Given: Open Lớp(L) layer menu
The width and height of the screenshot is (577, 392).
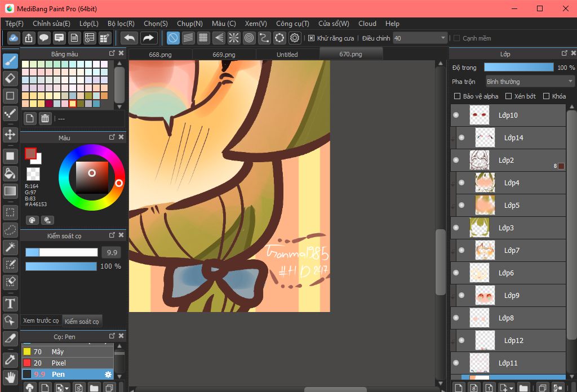Looking at the screenshot, I should [x=89, y=24].
